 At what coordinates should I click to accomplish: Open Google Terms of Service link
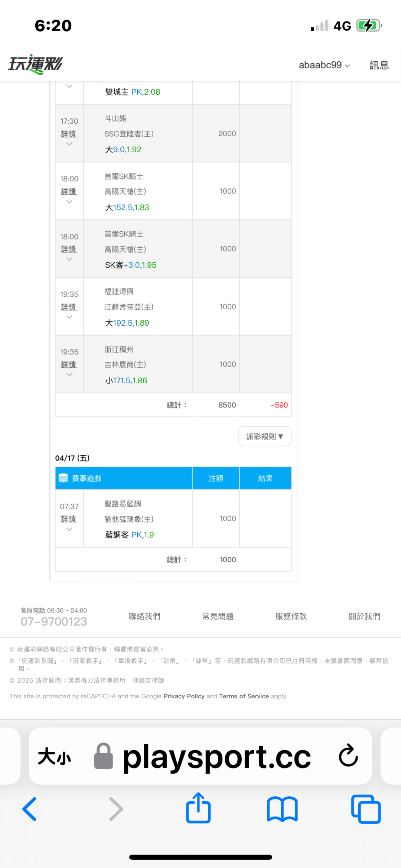[244, 696]
